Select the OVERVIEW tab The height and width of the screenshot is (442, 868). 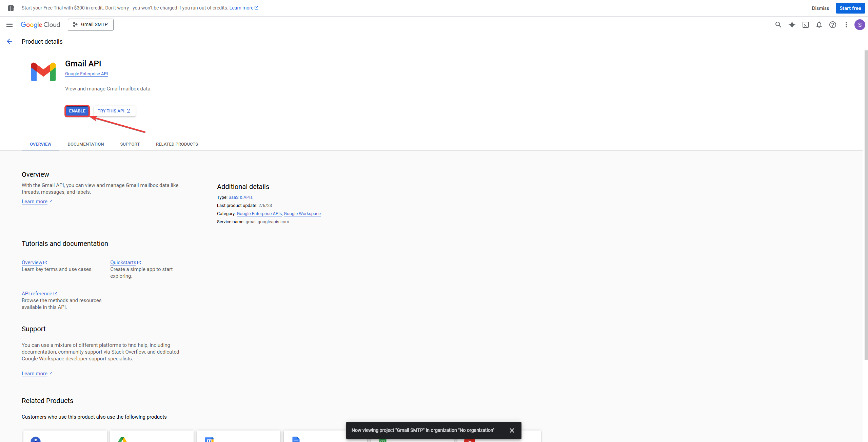coord(40,144)
